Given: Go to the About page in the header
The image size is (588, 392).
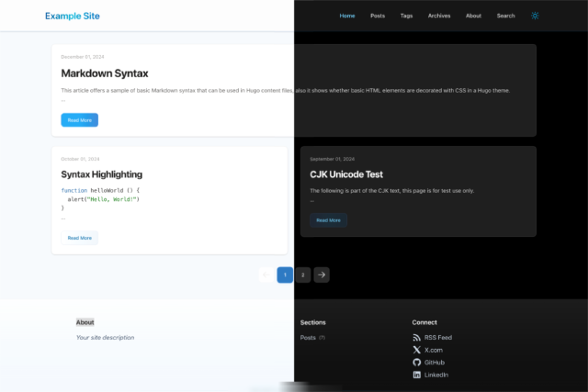Looking at the screenshot, I should 473,16.
